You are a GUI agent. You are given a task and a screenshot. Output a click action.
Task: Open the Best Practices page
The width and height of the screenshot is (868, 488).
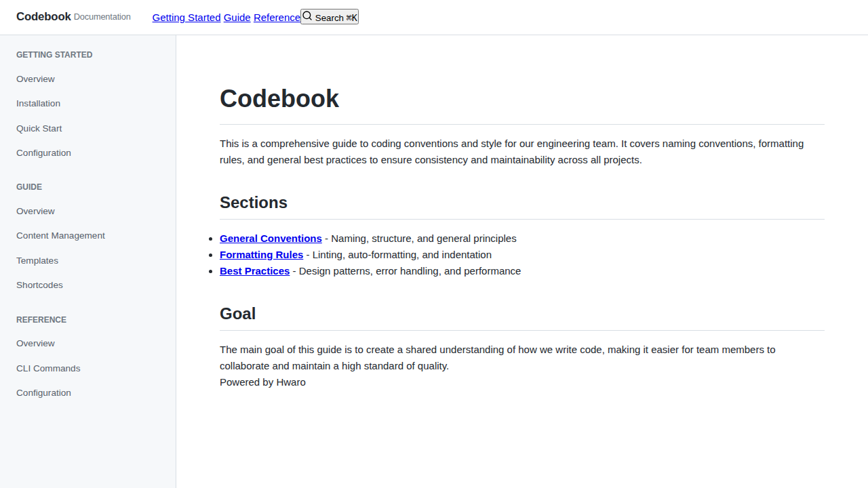(254, 271)
